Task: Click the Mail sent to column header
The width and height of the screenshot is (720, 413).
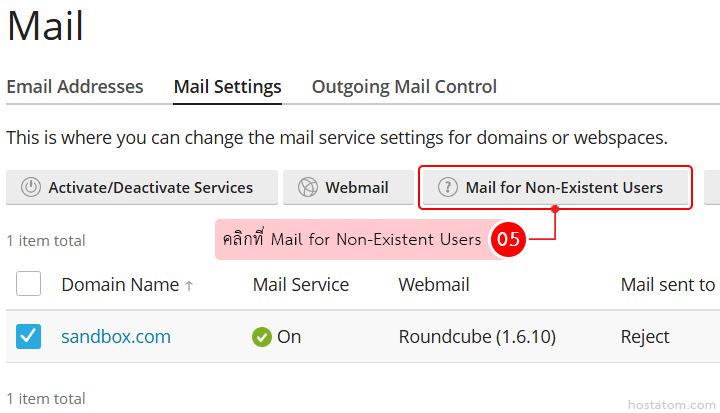Action: pos(667,285)
